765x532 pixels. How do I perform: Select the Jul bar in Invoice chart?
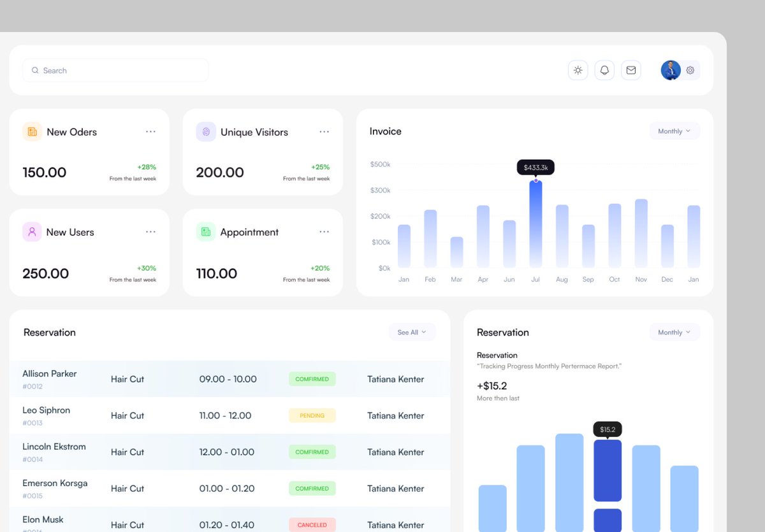pyautogui.click(x=535, y=224)
